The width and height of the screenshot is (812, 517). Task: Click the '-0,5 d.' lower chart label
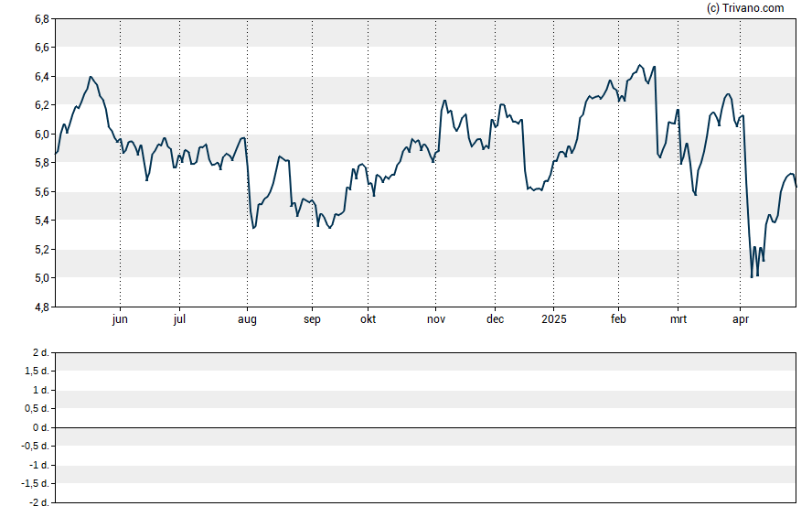[35, 447]
